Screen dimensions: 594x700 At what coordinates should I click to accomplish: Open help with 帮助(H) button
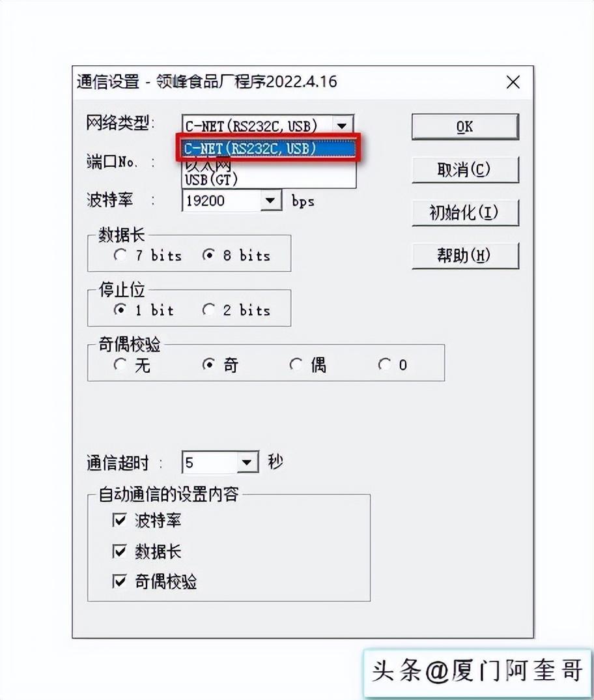pyautogui.click(x=465, y=255)
